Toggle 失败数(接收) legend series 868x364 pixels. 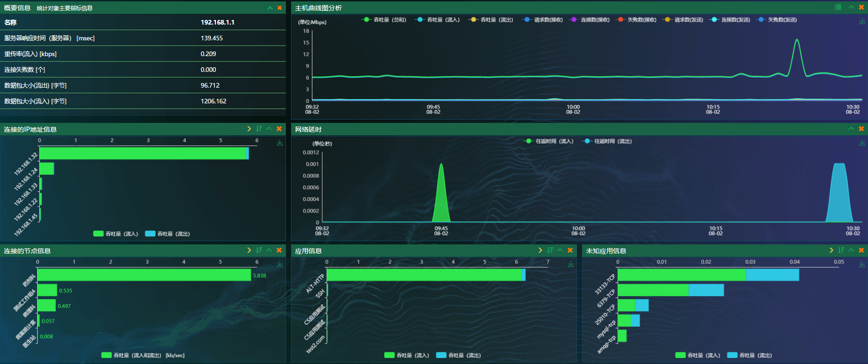tap(636, 19)
